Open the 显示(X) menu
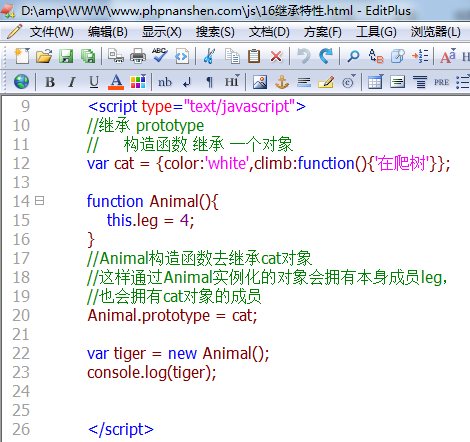The width and height of the screenshot is (470, 442). pos(162,32)
